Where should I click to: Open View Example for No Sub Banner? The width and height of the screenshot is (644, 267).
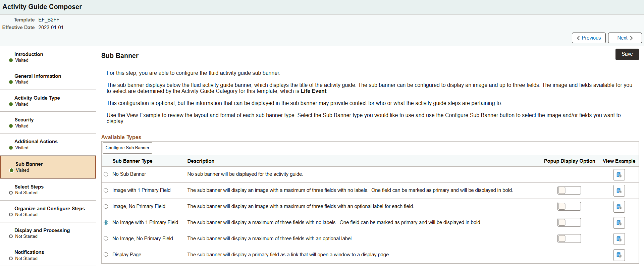619,175
